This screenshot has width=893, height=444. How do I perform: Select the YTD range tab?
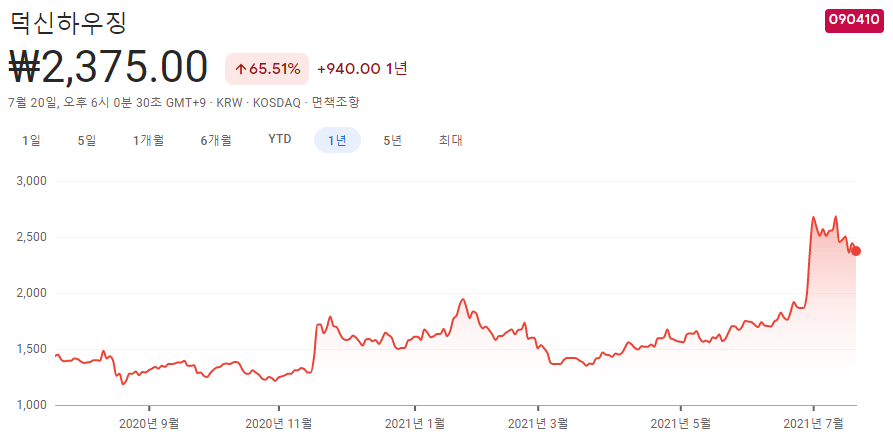coord(280,139)
